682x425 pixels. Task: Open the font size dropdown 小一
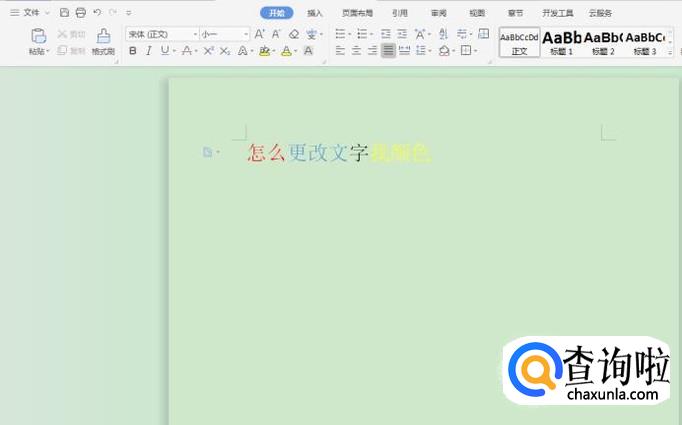point(224,34)
